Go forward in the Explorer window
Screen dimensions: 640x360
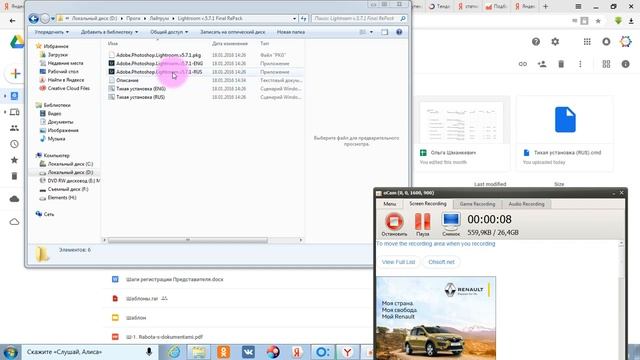pyautogui.click(x=45, y=18)
